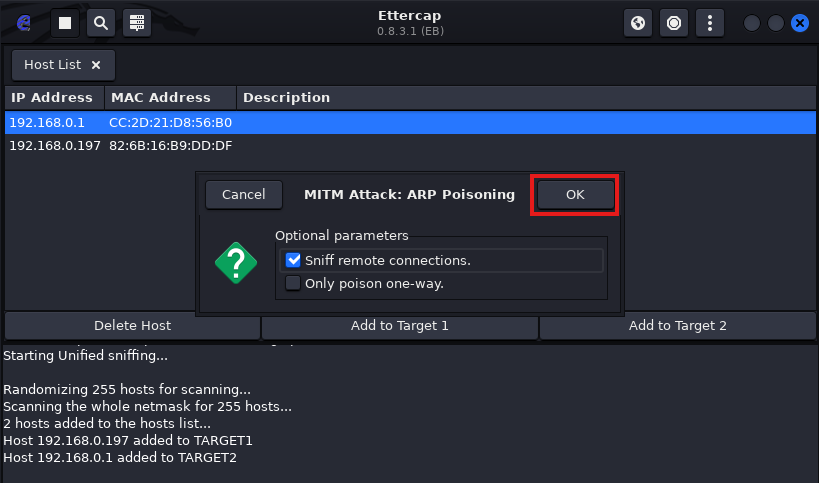819x483 pixels.
Task: Click the Ettercap logo icon
Action: [24, 22]
